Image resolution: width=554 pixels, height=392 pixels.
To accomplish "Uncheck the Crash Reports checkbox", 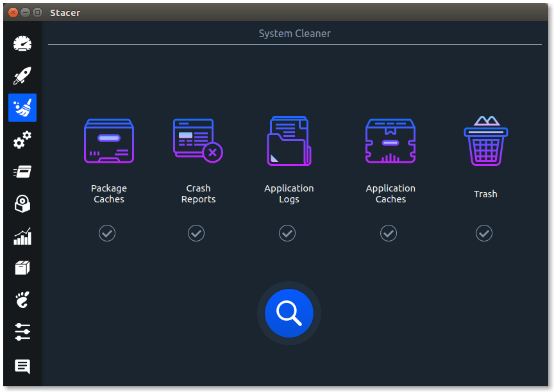I will coord(196,234).
